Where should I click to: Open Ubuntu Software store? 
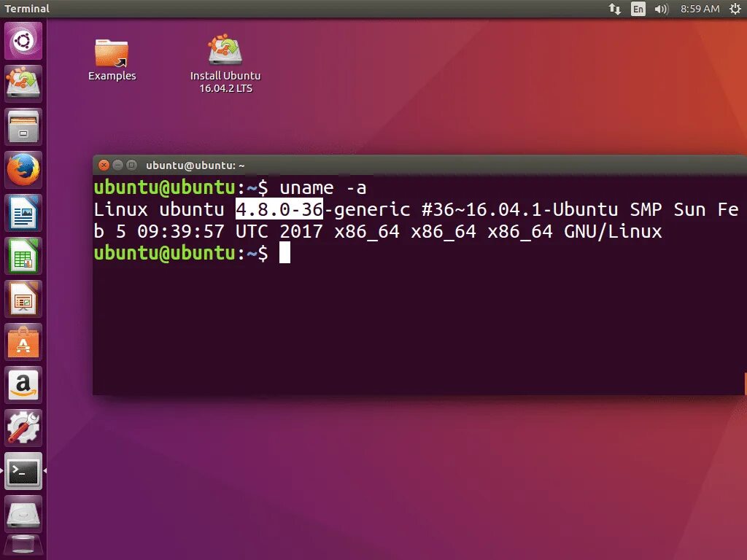(23, 342)
